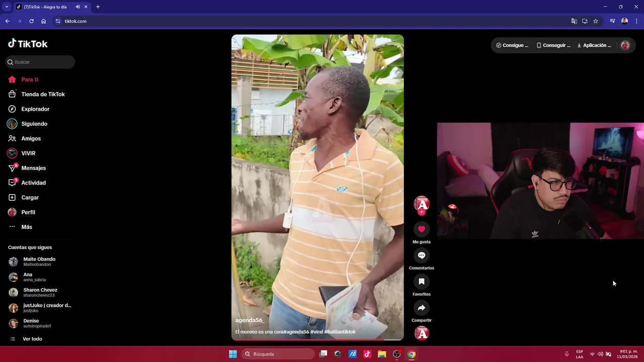Reload the TikTok page
The image size is (644, 362).
(31, 21)
